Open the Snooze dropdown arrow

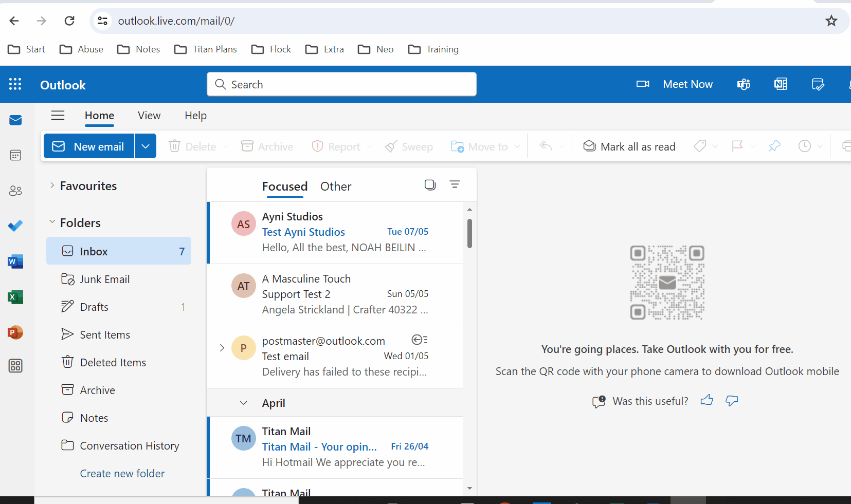[820, 146]
